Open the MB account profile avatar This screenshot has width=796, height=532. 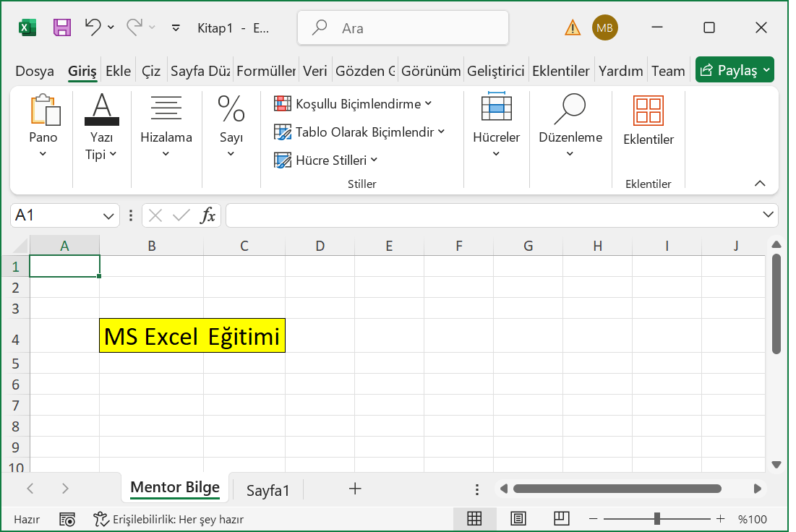coord(604,28)
